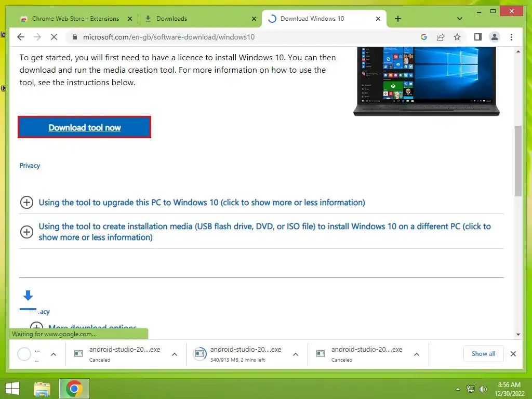Click the Google icon in address bar
The height and width of the screenshot is (399, 532).
(x=424, y=37)
